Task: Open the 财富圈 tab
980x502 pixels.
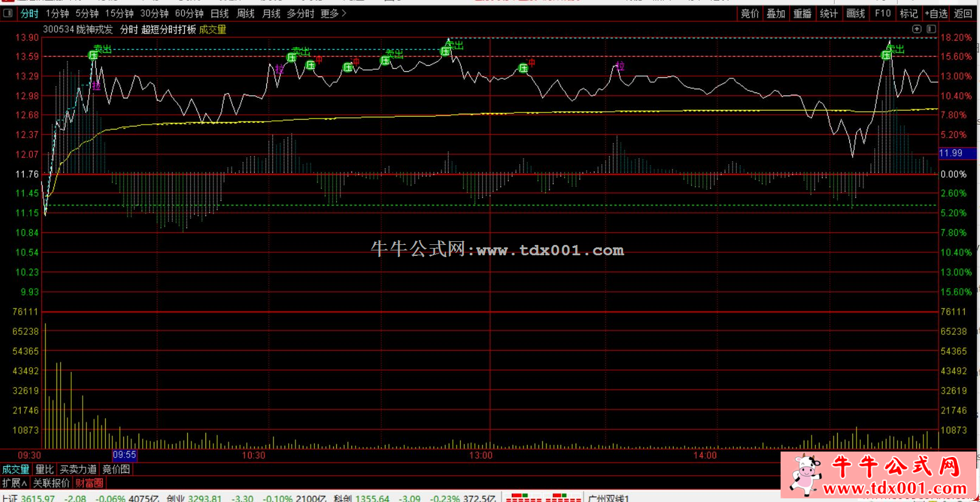Action: tap(89, 483)
